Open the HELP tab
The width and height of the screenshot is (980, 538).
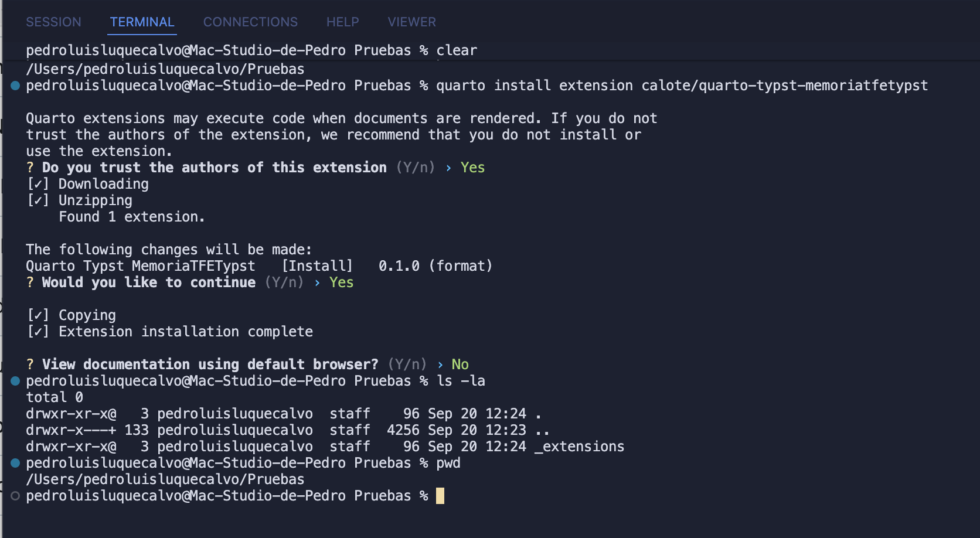(342, 22)
